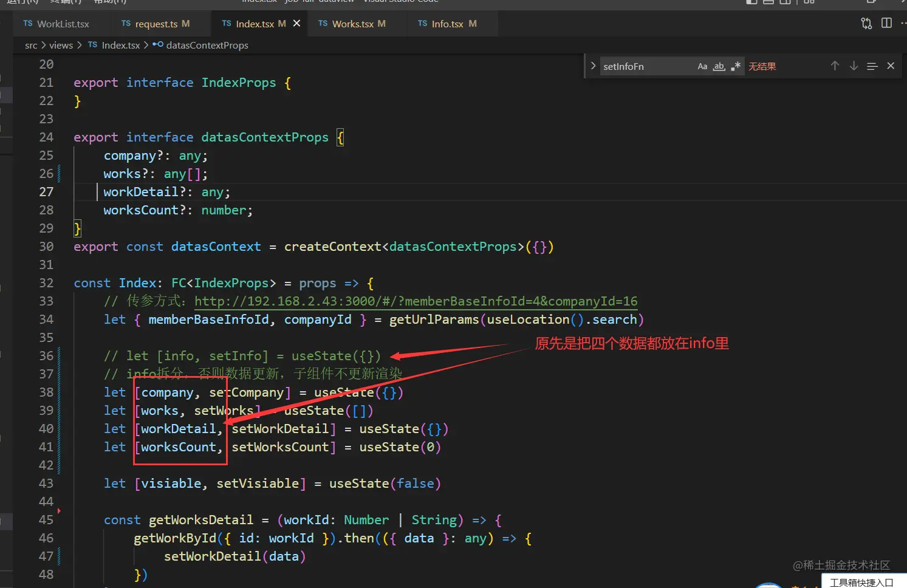
Task: Click line number 27 in the gutter
Action: (46, 192)
